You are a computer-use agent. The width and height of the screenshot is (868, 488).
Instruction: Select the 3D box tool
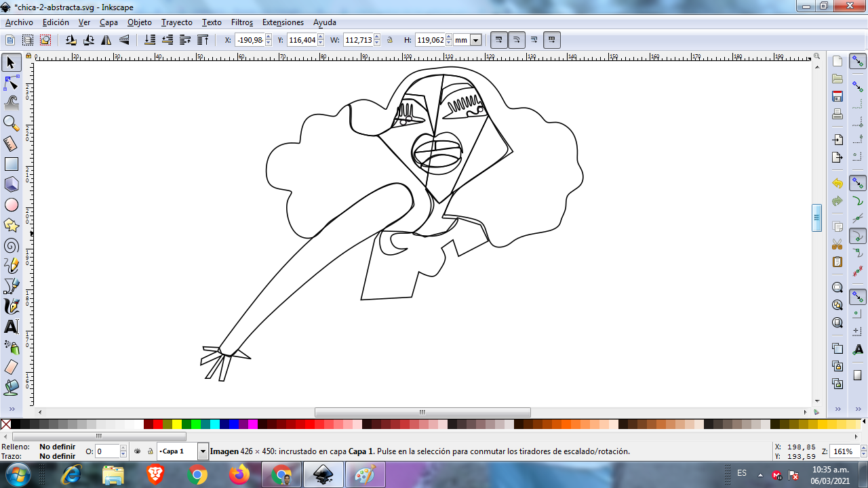click(x=11, y=184)
